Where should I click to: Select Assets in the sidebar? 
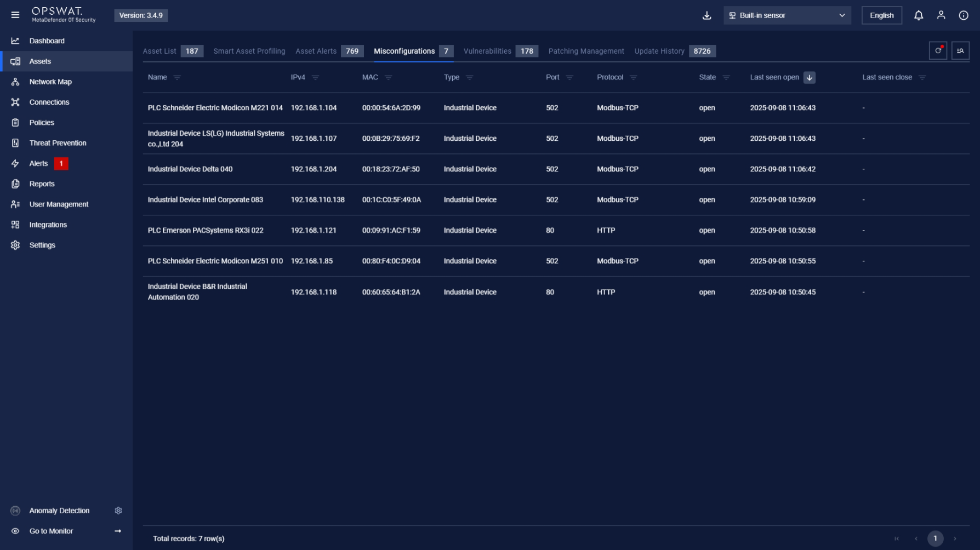tap(66, 61)
